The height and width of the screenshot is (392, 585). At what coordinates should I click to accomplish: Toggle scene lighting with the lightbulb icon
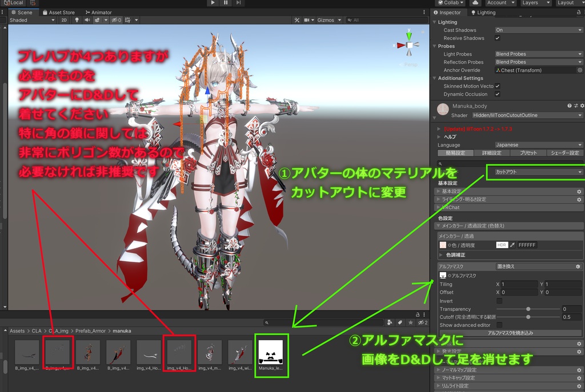(x=77, y=20)
